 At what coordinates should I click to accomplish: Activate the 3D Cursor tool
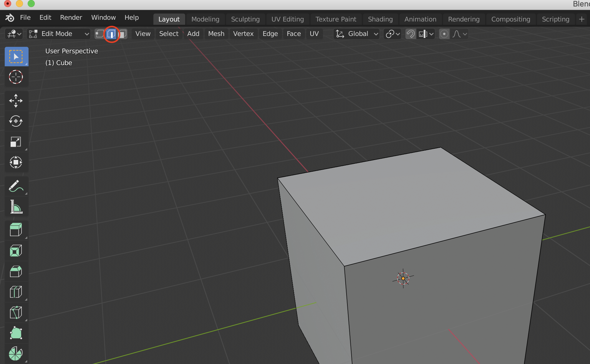pos(16,77)
